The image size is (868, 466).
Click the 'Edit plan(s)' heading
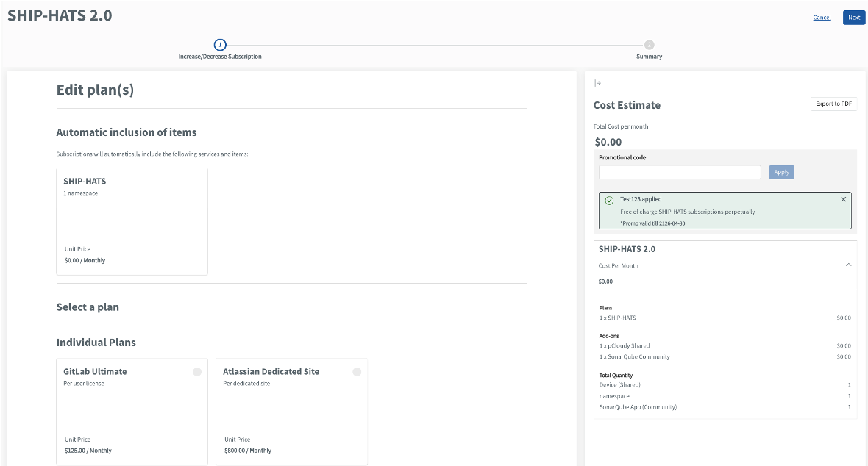pyautogui.click(x=95, y=90)
